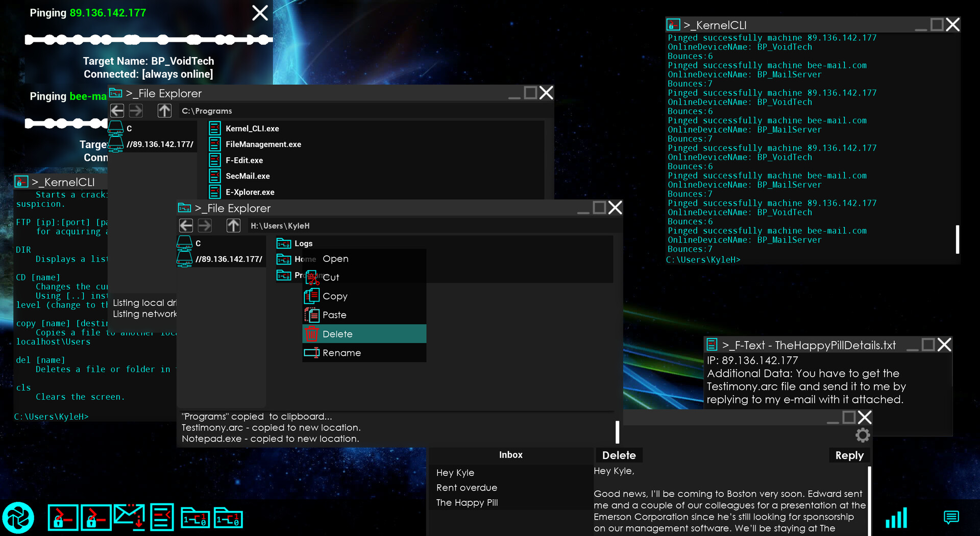
Task: Expand the //89.136.142.177/ network drive
Action: tap(229, 259)
